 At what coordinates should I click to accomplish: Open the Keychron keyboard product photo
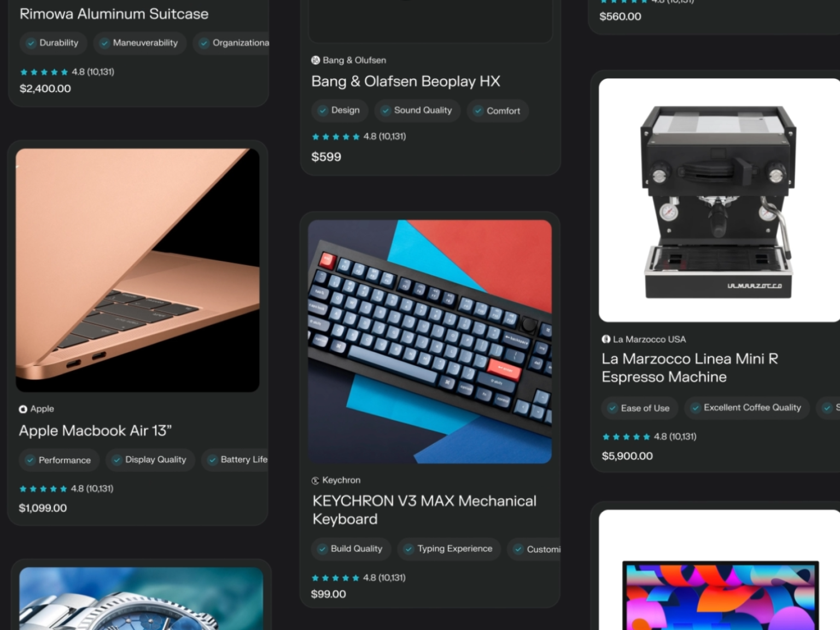pos(430,342)
